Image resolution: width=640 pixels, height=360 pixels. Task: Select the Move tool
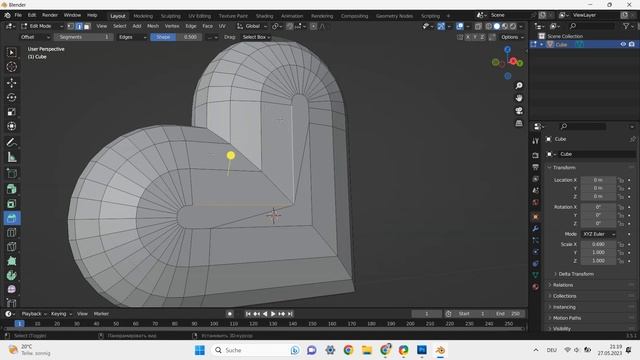11,82
